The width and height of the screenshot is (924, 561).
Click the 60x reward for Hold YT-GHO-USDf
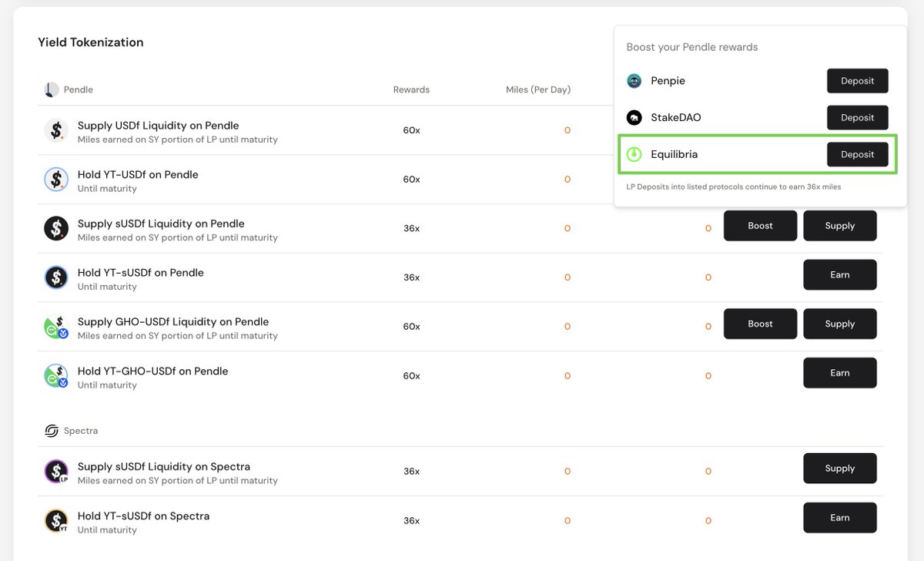tap(411, 376)
